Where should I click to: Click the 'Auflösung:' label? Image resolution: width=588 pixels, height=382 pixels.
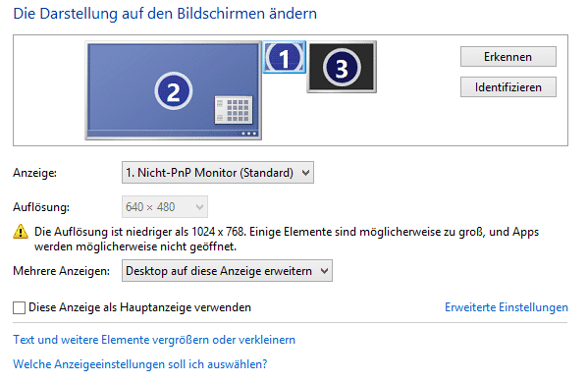41,207
